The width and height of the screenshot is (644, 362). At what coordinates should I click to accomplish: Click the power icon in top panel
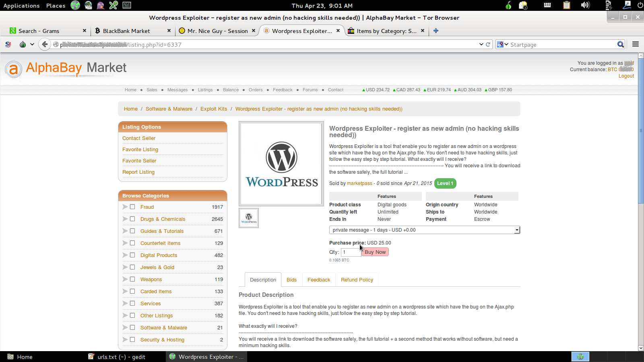tap(640, 5)
